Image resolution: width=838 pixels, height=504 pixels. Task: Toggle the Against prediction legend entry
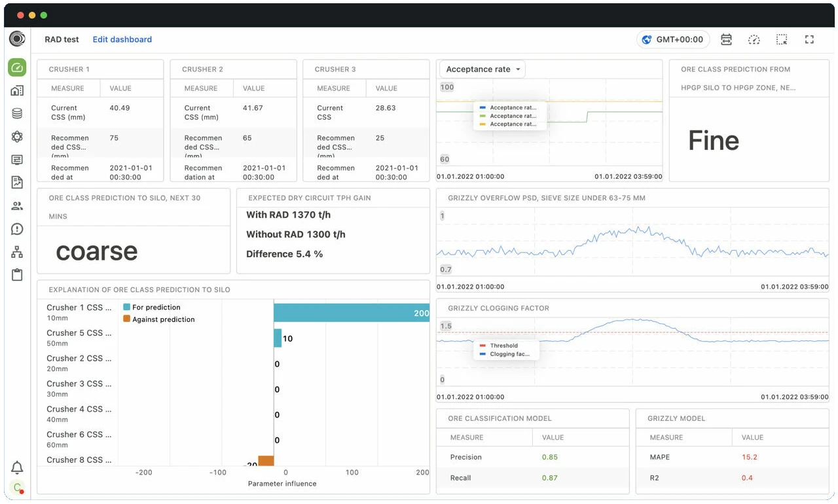[159, 319]
